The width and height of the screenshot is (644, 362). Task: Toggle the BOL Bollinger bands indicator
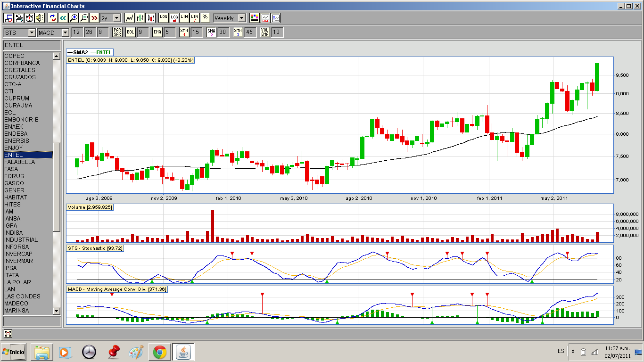pos(131,32)
